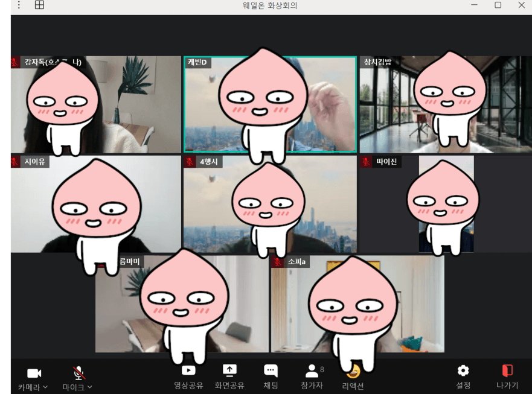Image resolution: width=532 pixels, height=394 pixels.
Task: Click the muted mic icon beside 소피a
Action: coord(278,261)
